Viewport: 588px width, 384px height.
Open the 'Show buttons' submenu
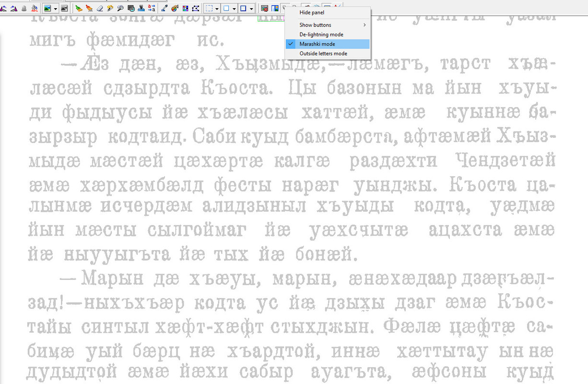click(328, 25)
